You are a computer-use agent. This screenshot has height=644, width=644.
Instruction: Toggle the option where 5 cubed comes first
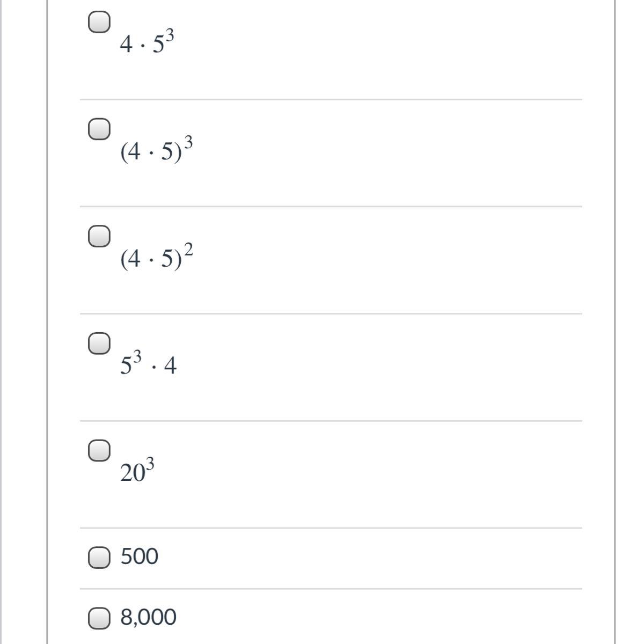(99, 343)
